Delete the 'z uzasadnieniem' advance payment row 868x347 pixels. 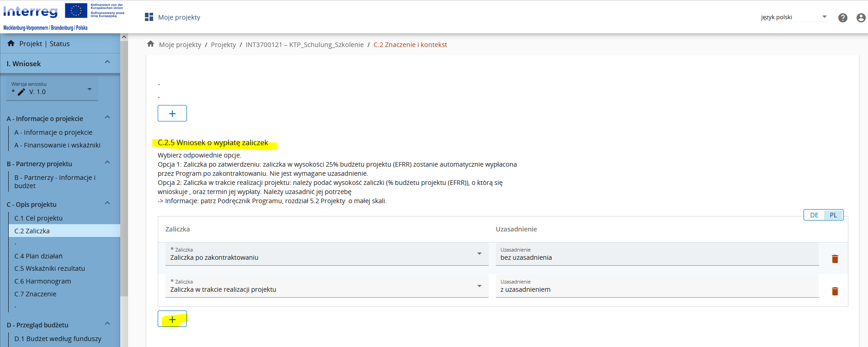835,291
